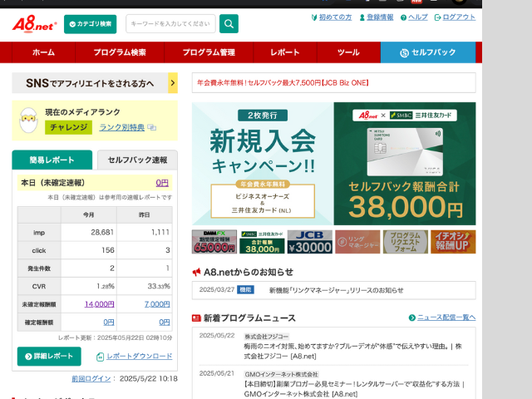Focus the keyword search input field

(170, 24)
